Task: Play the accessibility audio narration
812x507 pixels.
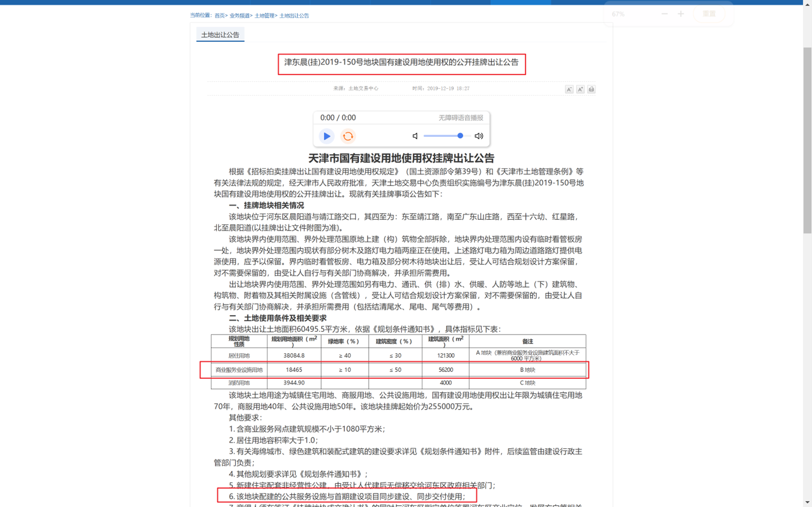Action: point(326,136)
